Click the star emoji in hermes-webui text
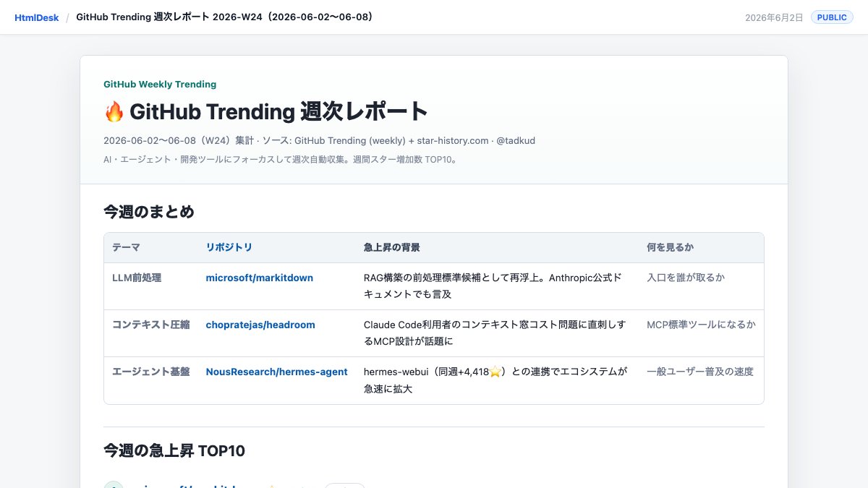 (x=495, y=372)
